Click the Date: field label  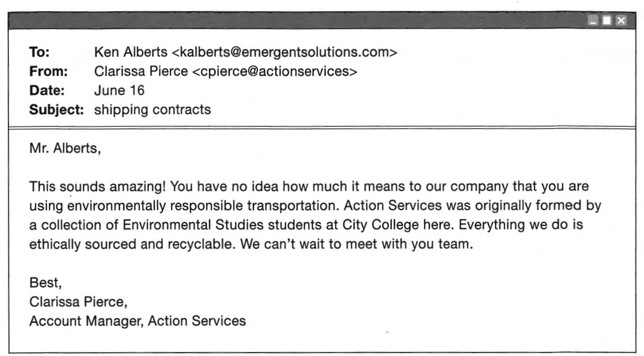coord(47,90)
